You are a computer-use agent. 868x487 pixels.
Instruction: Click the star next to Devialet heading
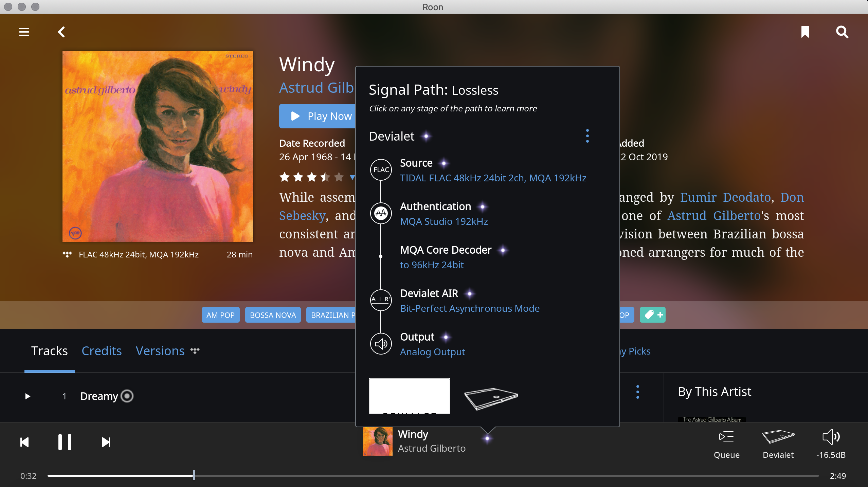(x=426, y=137)
